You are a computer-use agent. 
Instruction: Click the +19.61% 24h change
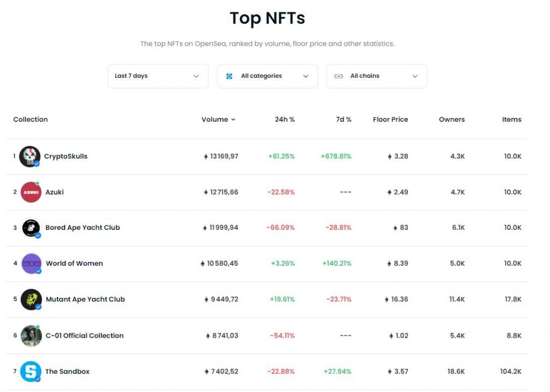point(283,300)
